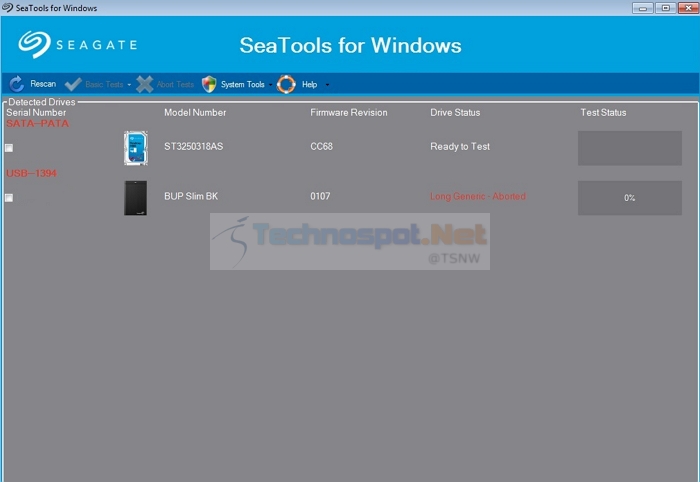This screenshot has height=482, width=700.
Task: Select model number ST3250318AS
Action: tap(193, 146)
